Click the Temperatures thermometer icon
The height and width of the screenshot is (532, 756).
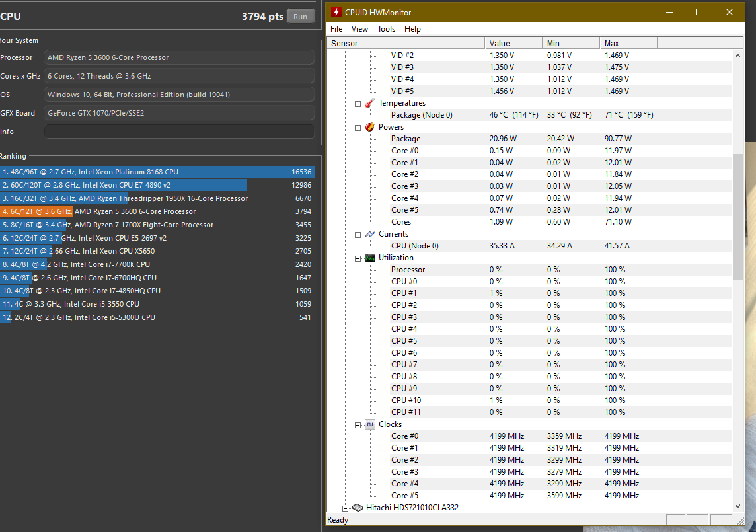(x=370, y=103)
